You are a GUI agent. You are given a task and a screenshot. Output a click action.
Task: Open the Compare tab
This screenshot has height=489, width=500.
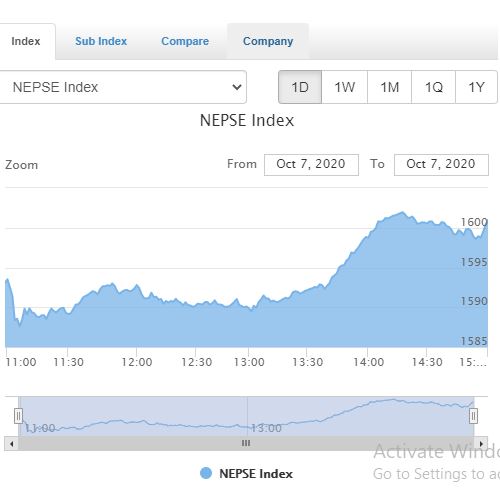pyautogui.click(x=185, y=41)
